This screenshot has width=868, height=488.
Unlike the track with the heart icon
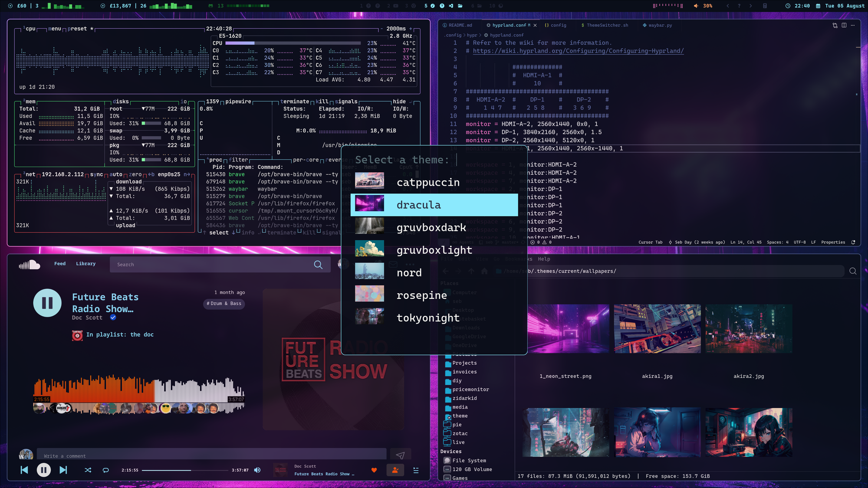(x=374, y=470)
